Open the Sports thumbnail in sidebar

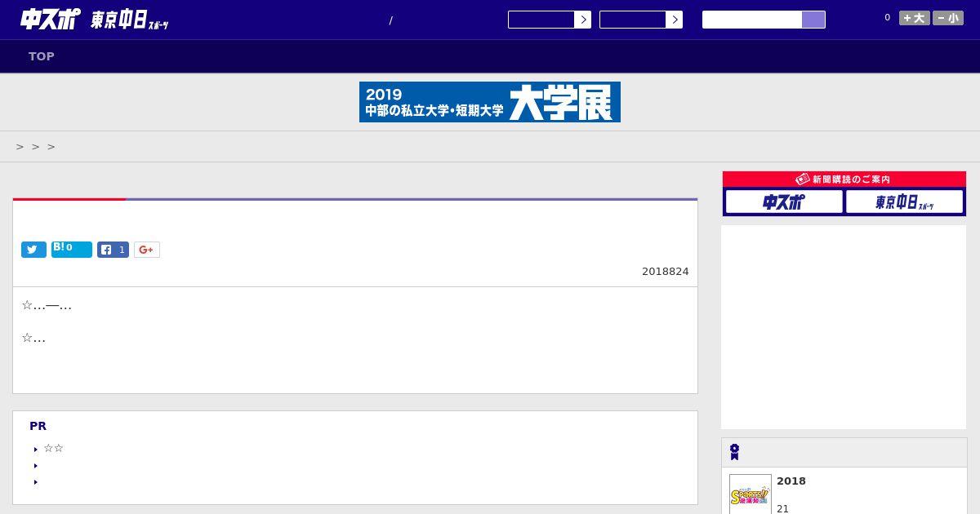point(751,494)
